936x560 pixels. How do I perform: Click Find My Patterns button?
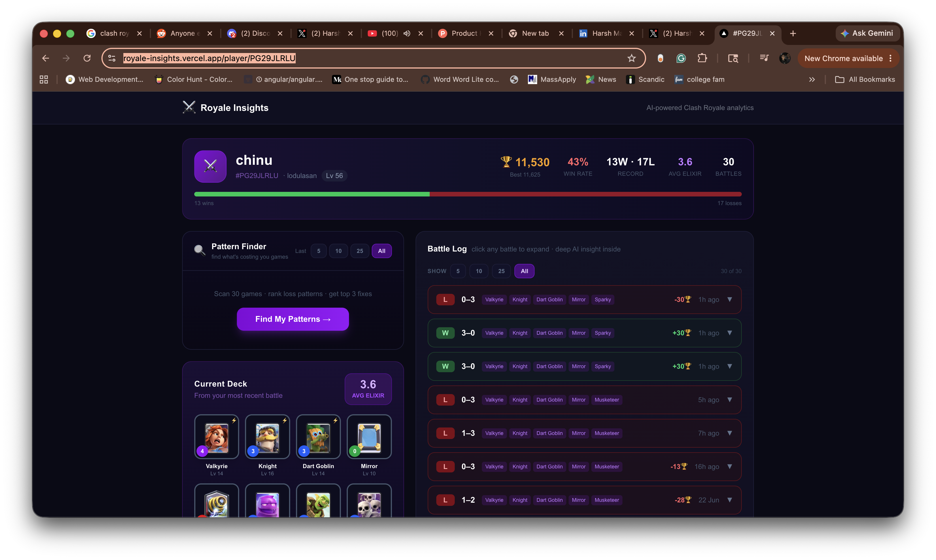point(292,319)
